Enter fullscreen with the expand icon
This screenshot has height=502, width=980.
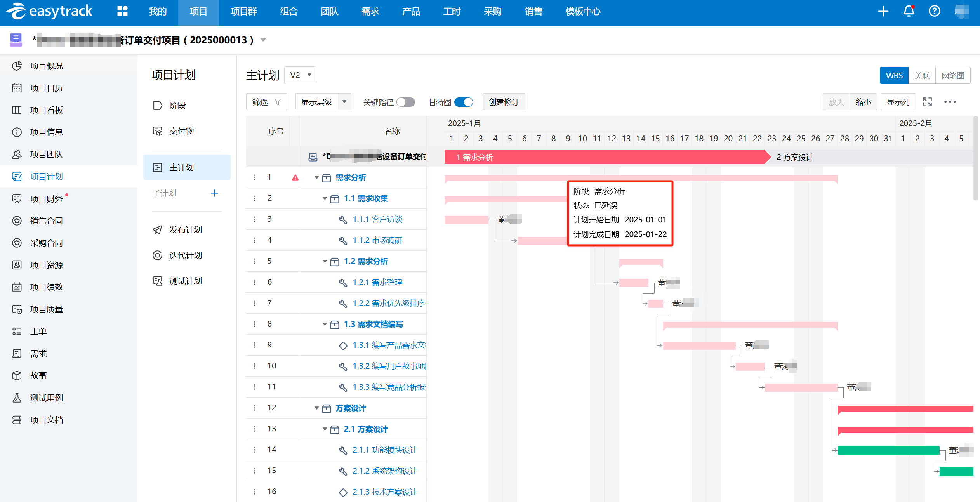[x=927, y=102]
